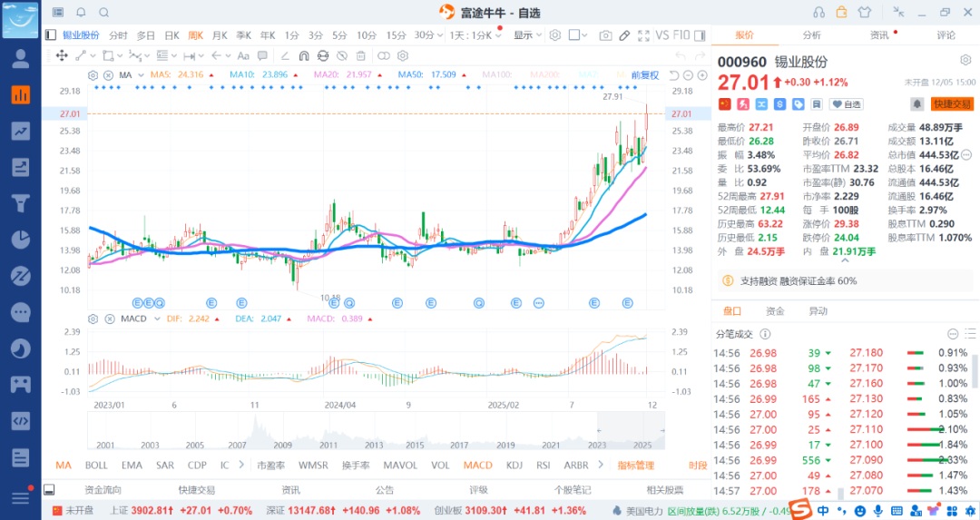
Task: Switch to the 分析 tab
Action: (x=812, y=35)
